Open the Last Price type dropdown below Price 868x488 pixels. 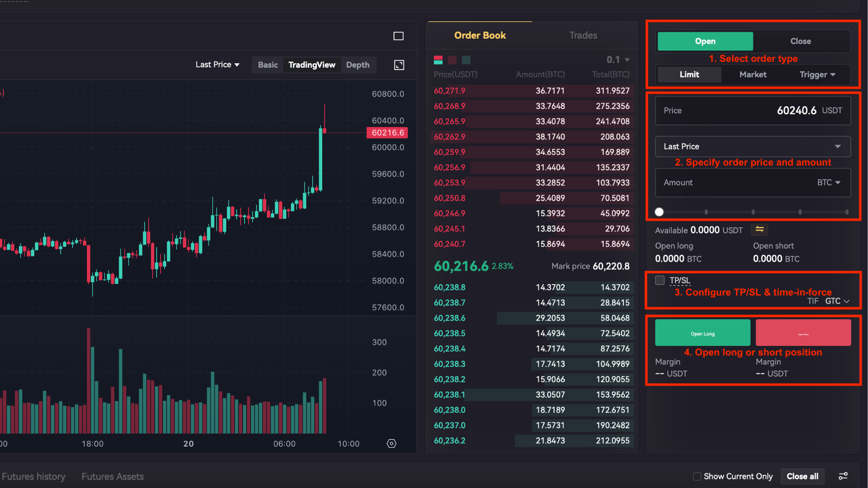click(x=752, y=146)
